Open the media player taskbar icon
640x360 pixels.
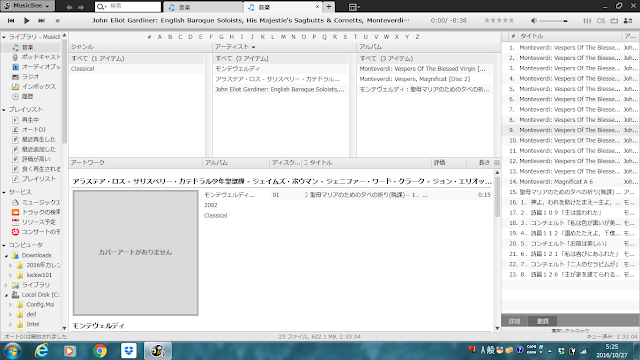70,351
